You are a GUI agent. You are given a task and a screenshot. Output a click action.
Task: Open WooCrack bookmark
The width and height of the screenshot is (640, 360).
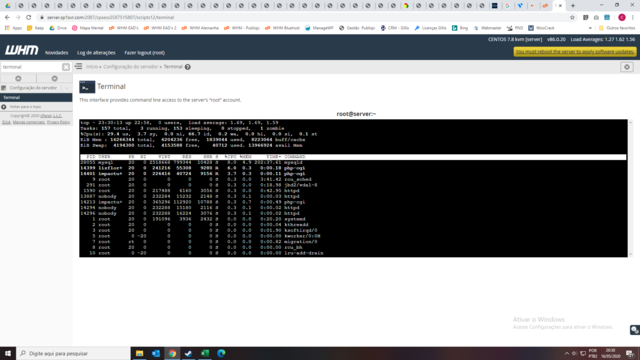coord(541,28)
